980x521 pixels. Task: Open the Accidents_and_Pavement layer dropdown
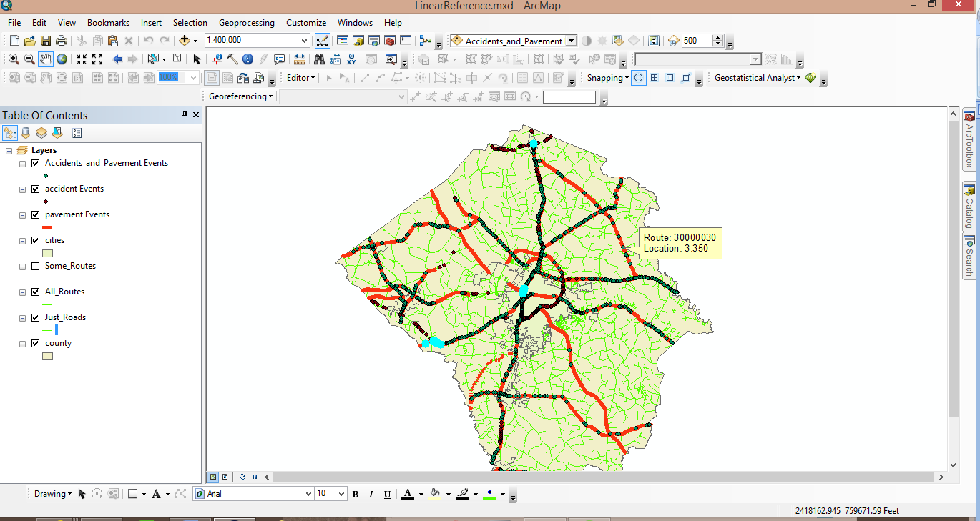click(571, 41)
